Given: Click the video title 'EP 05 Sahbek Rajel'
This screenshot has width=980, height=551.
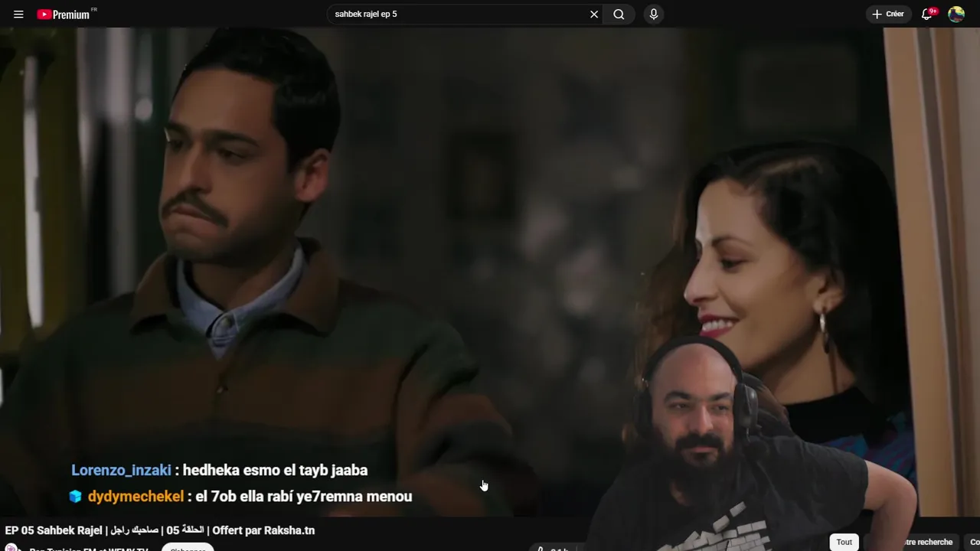Looking at the screenshot, I should coord(160,530).
